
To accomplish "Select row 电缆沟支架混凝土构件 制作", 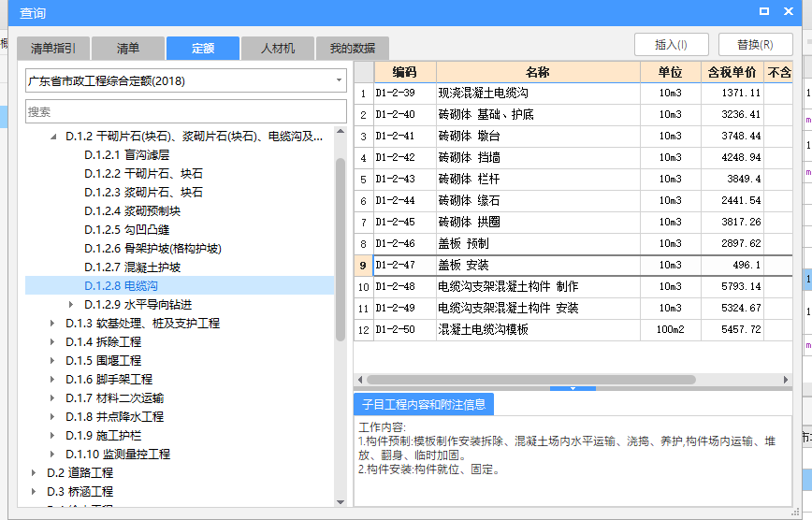I will click(x=573, y=286).
